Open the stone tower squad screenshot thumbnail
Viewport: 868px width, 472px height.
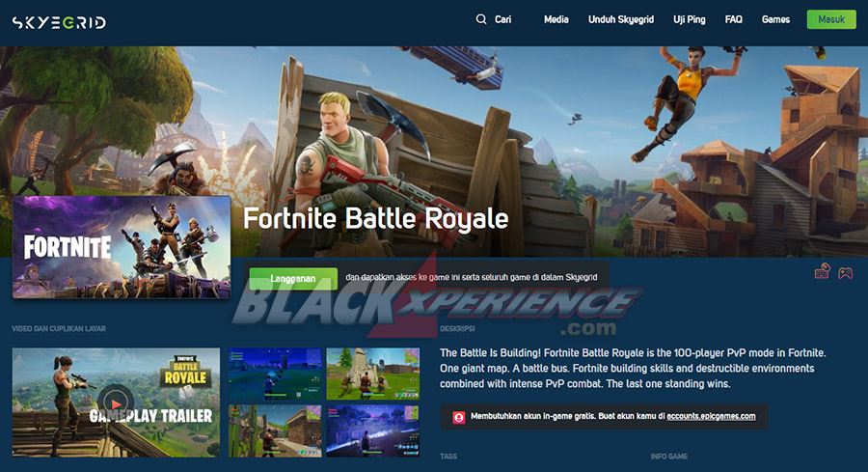point(372,374)
